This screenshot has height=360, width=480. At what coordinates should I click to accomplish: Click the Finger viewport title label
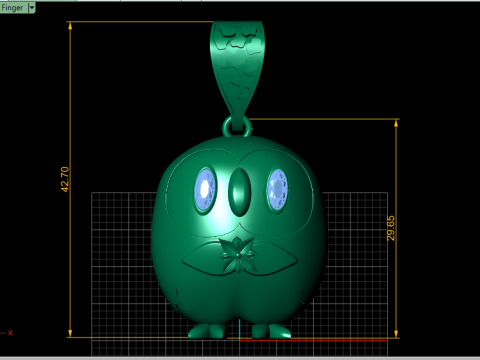(x=13, y=7)
